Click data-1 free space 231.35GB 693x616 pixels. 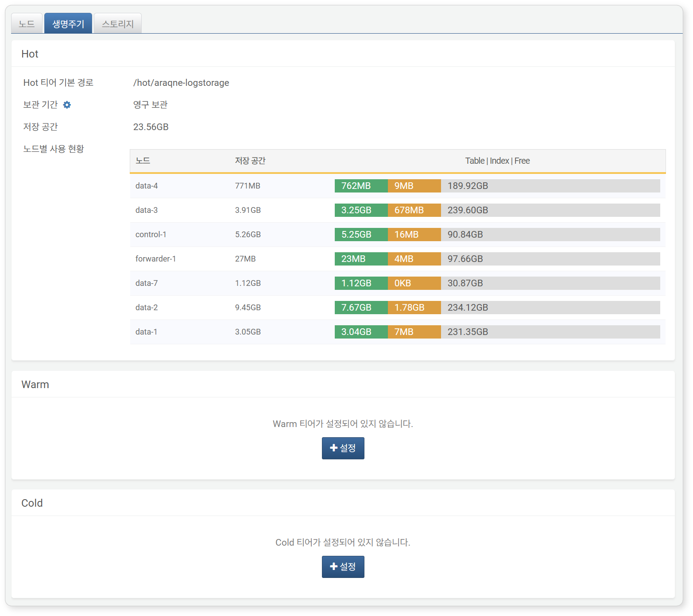click(550, 332)
